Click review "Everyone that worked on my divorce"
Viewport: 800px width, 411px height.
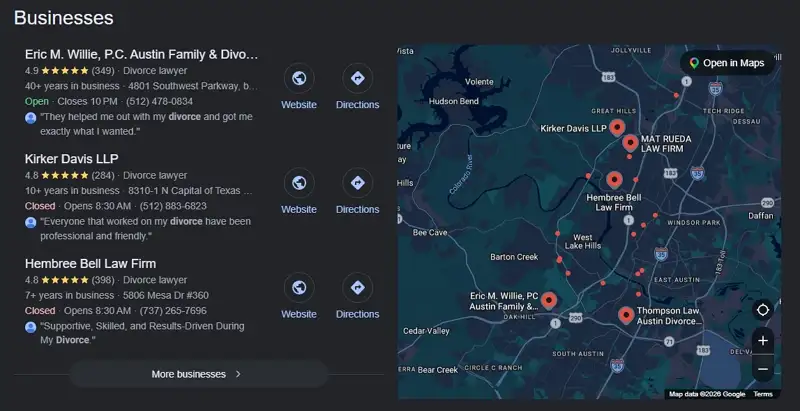click(x=145, y=229)
